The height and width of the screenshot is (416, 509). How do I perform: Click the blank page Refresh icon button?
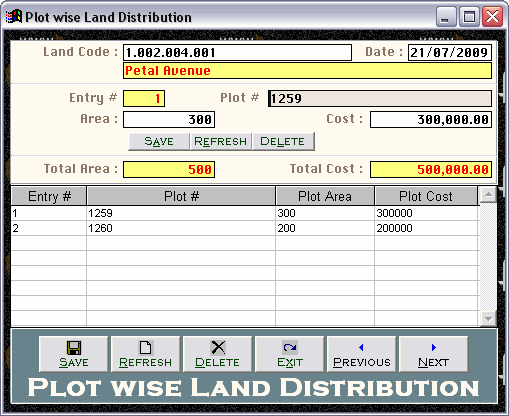point(145,354)
